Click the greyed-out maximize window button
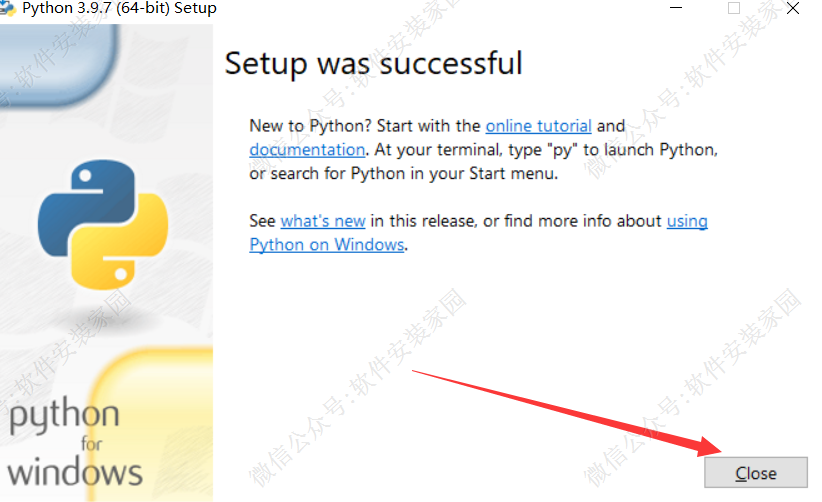Viewport: 822px width, 502px height. 734,8
